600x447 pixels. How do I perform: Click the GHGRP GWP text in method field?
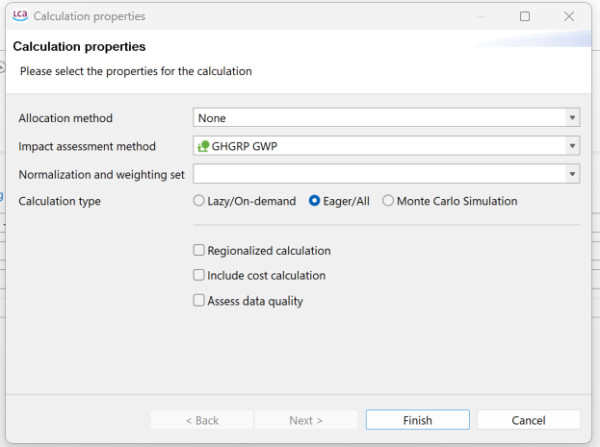coord(245,146)
